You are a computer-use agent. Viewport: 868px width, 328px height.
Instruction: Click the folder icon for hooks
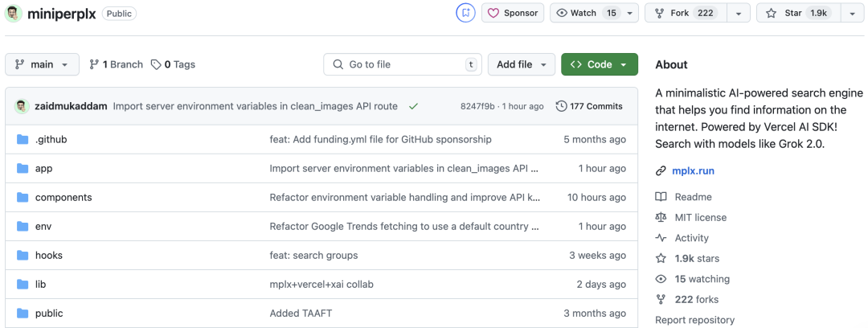23,256
